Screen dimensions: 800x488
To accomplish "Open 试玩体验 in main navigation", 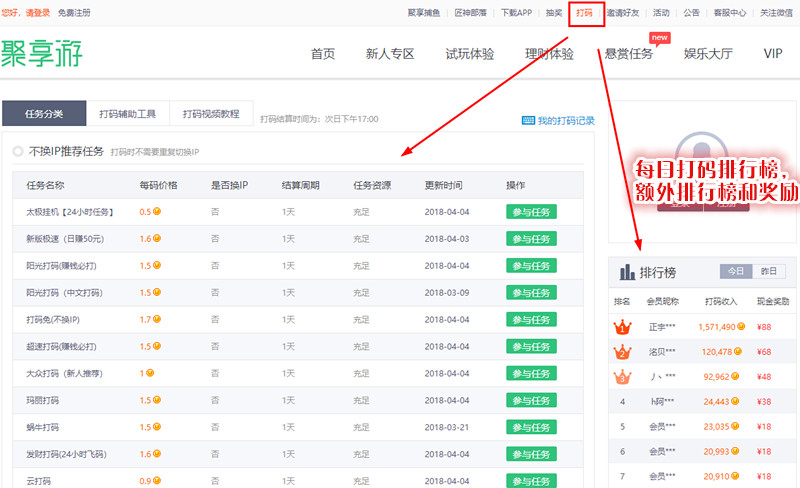I will click(x=470, y=54).
